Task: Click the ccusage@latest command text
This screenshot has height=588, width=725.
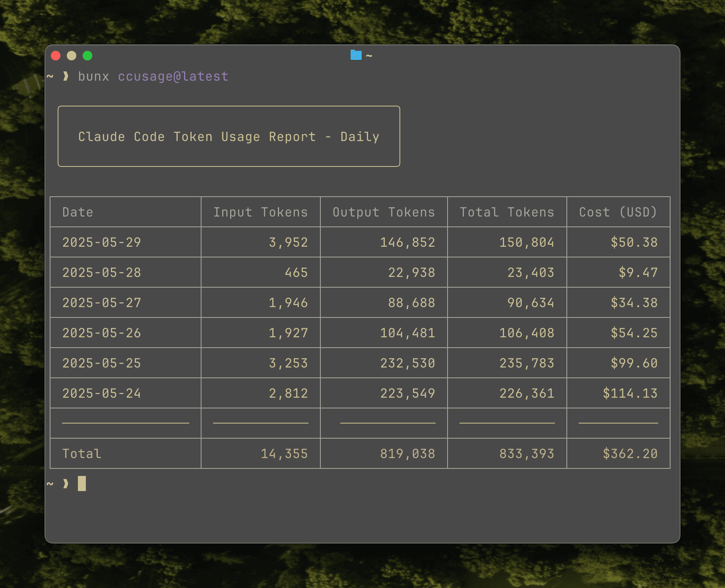Action: coord(173,76)
